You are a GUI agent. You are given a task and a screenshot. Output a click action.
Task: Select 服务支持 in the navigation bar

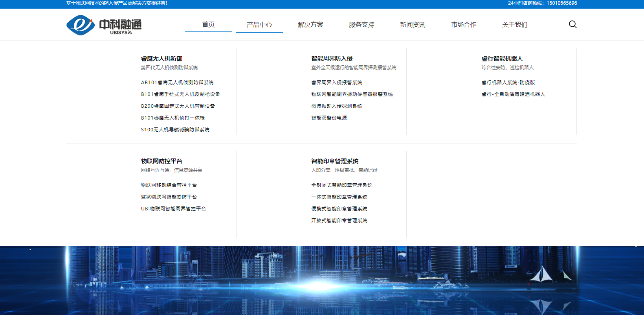pos(361,24)
